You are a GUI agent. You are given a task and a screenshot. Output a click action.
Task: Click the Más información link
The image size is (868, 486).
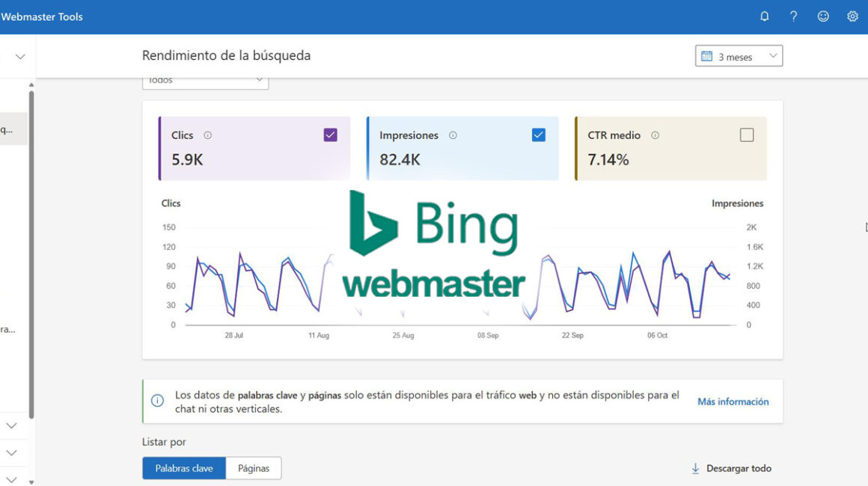733,402
